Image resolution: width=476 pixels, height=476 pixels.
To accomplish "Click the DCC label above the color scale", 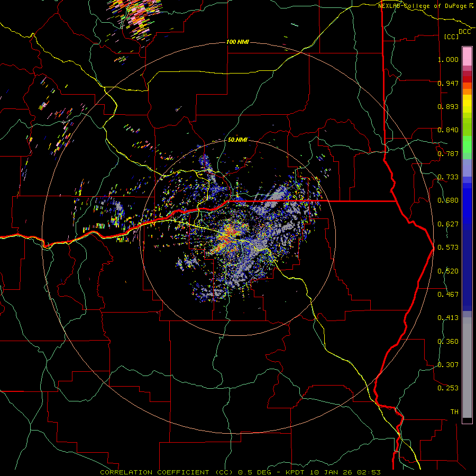I will point(464,32).
